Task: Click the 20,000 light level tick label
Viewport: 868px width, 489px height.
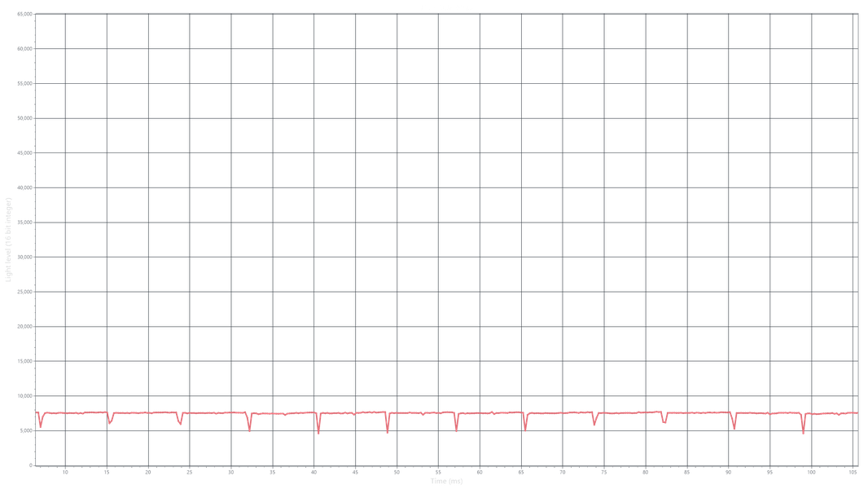Action: click(25, 327)
